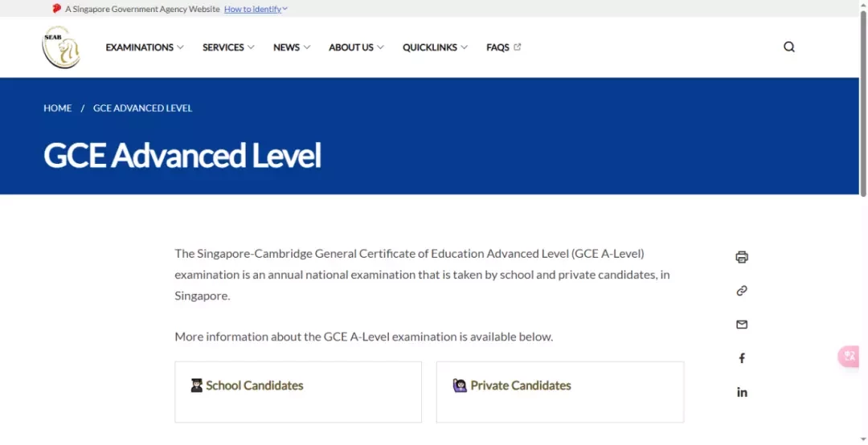Share page on Facebook icon
Viewport: 868px width, 445px height.
(x=742, y=358)
